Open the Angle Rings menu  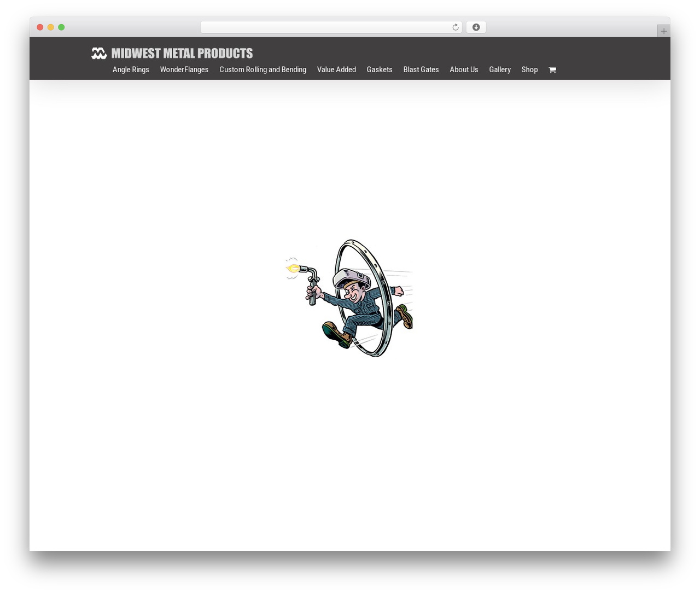[x=131, y=69]
